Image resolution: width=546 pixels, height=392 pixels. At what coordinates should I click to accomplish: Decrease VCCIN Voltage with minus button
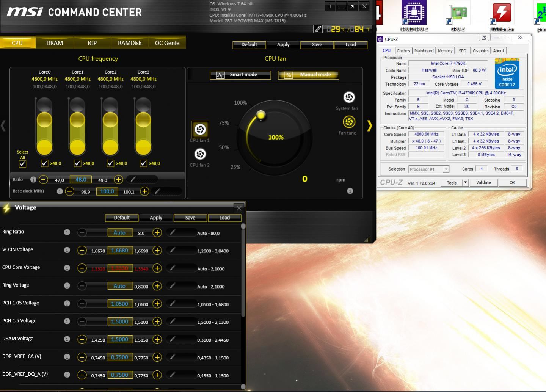coord(82,250)
